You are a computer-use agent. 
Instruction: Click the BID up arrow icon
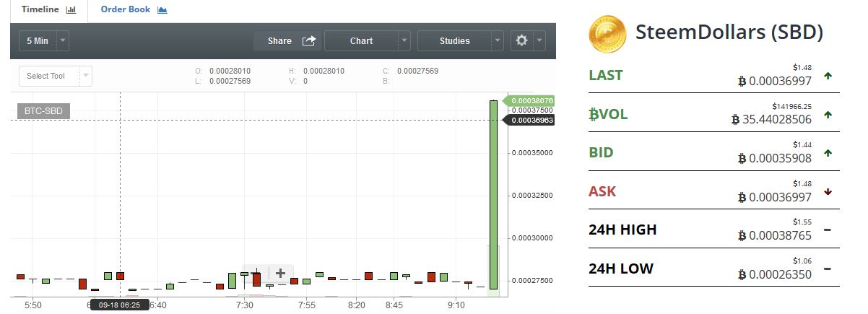pos(828,153)
